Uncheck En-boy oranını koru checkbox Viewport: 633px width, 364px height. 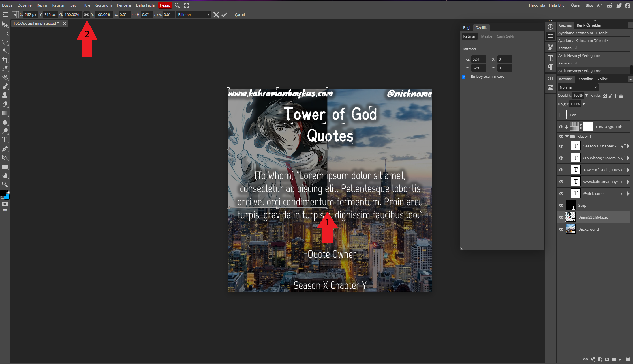pyautogui.click(x=464, y=77)
